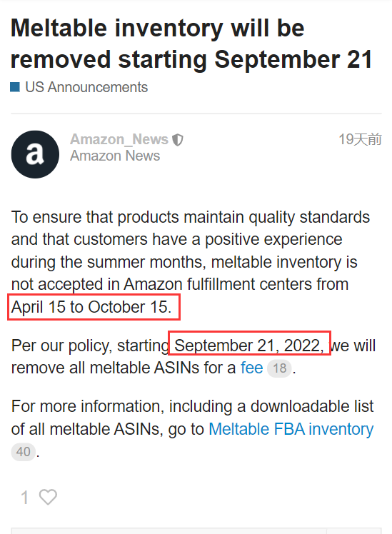This screenshot has width=392, height=534.
Task: Open the Amazon_News username profile
Action: (119, 139)
